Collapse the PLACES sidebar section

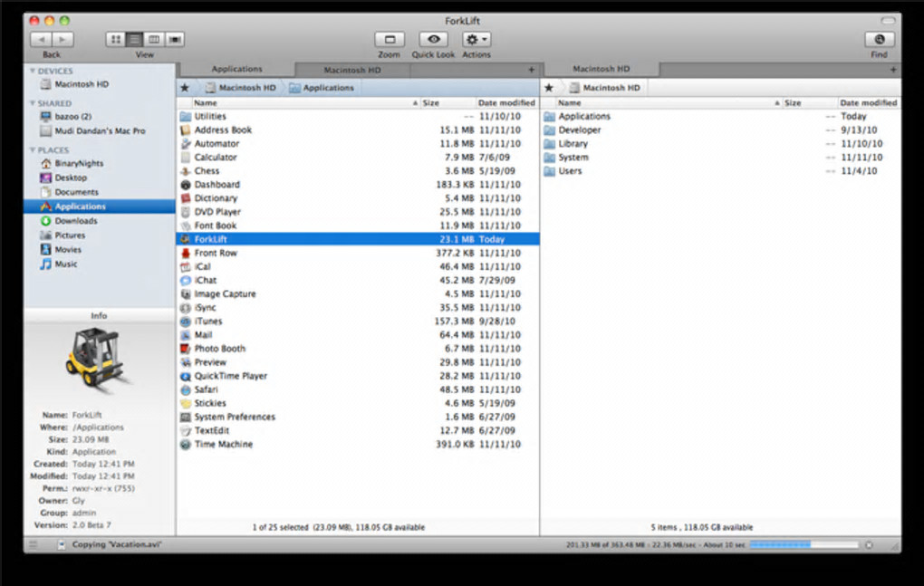click(33, 150)
